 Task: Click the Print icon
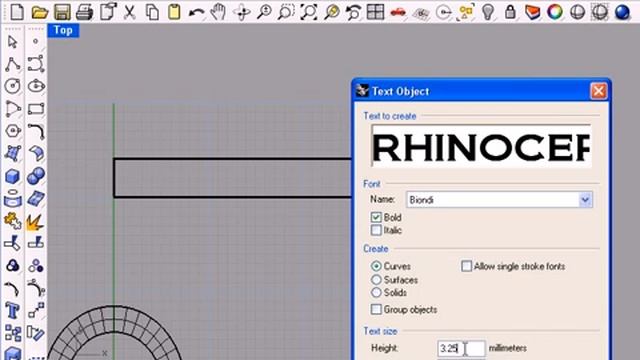[x=84, y=11]
